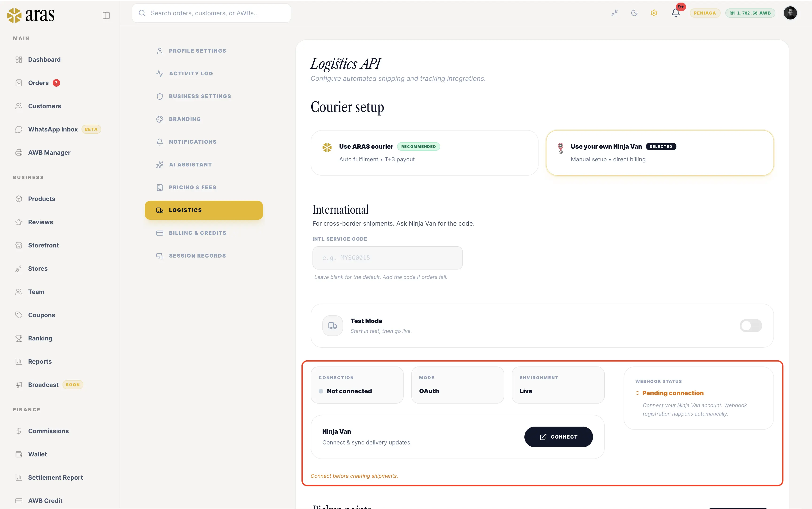
Task: Click the Session Records devices icon
Action: 160,256
